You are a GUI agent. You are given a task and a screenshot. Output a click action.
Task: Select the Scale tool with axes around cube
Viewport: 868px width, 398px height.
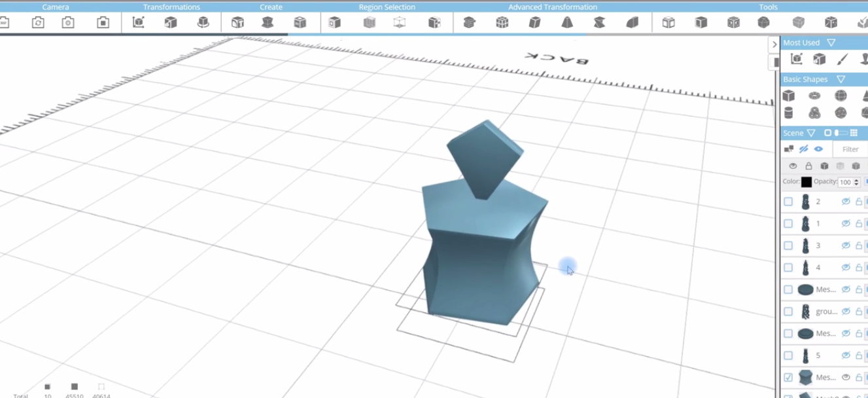coord(138,23)
